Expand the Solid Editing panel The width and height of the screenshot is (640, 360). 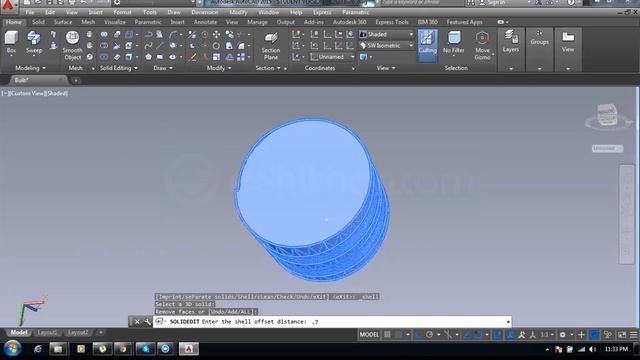pos(118,68)
